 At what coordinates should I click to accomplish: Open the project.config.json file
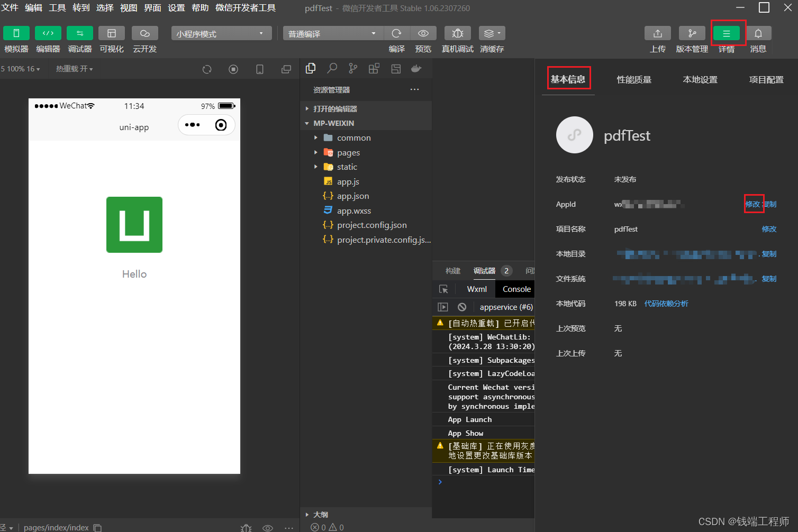coord(366,225)
